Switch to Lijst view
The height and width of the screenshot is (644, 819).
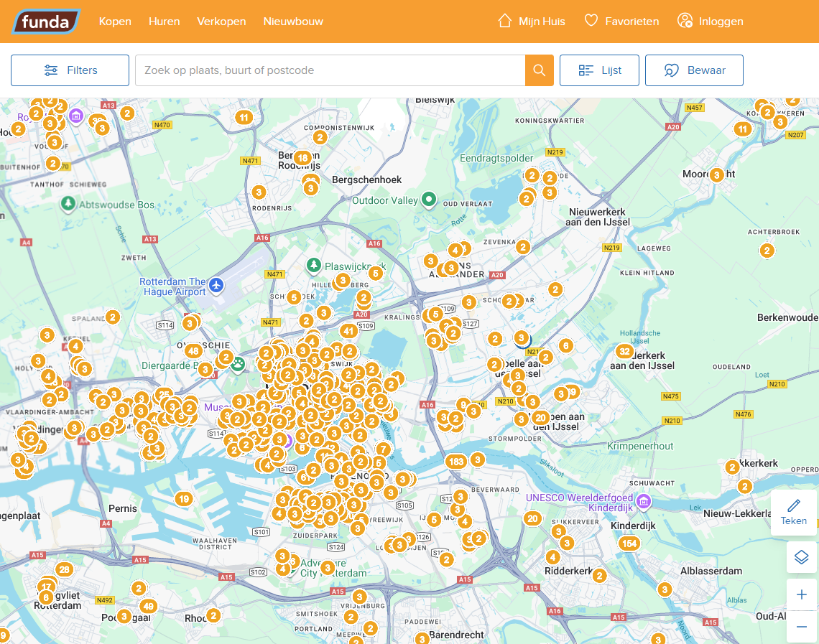tap(599, 70)
